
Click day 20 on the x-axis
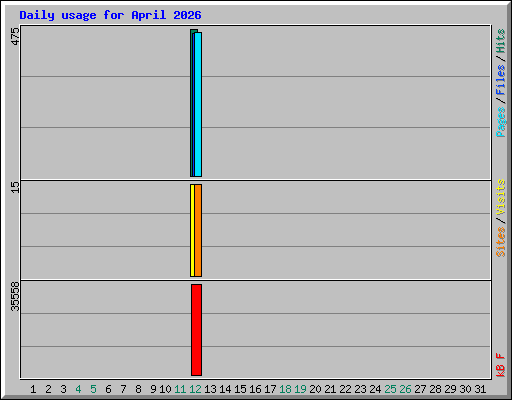pyautogui.click(x=315, y=389)
